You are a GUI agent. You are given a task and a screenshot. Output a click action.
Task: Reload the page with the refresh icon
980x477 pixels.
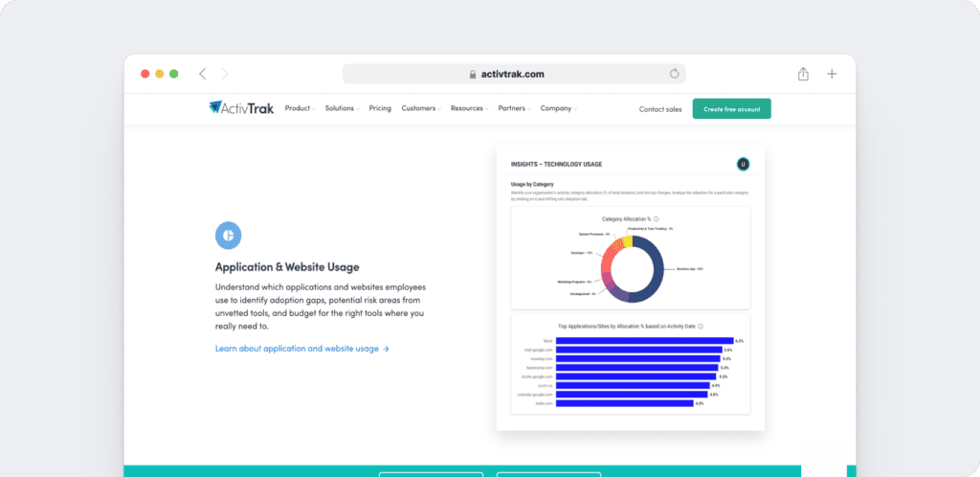tap(675, 74)
